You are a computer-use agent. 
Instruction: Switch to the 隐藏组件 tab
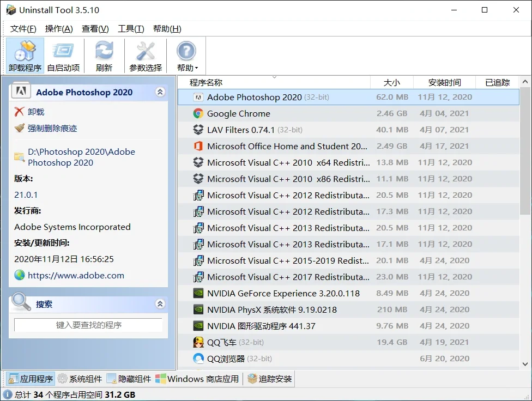click(x=129, y=379)
